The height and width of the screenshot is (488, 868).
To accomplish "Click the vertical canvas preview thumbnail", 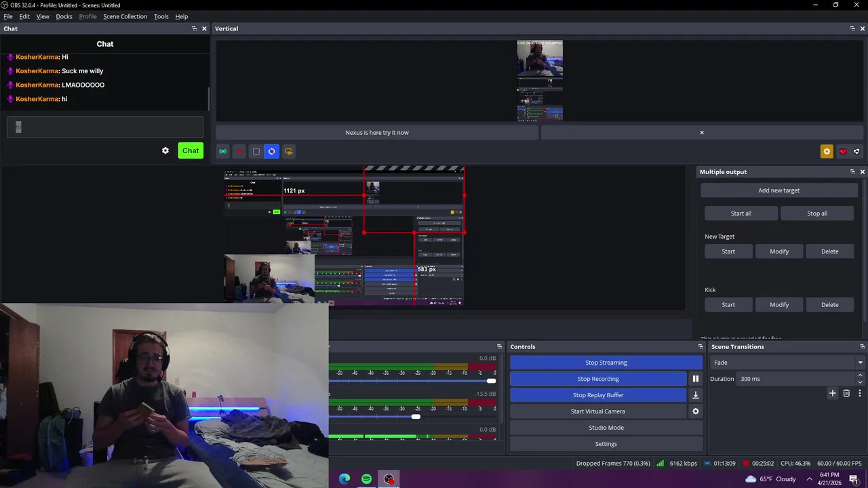I will pos(540,81).
